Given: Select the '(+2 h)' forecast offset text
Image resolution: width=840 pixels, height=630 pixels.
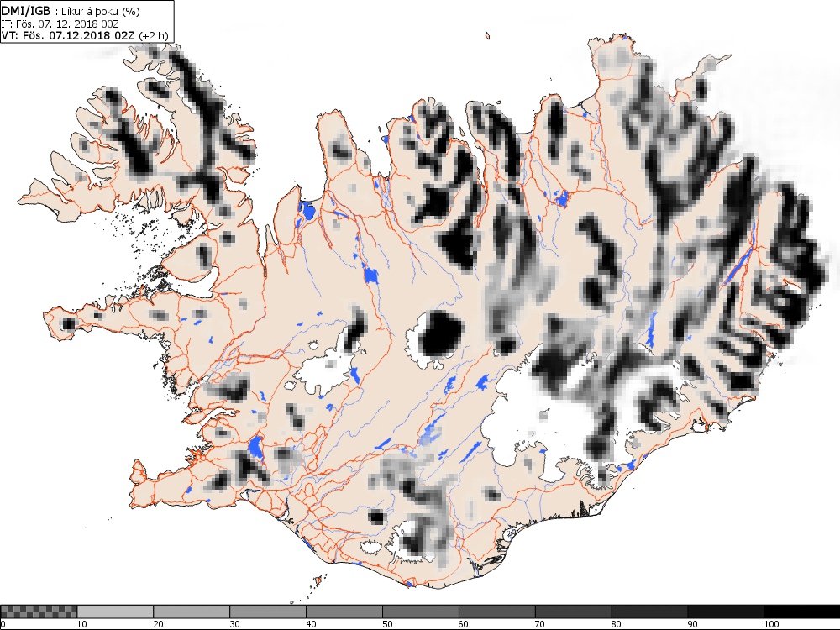Looking at the screenshot, I should point(153,36).
